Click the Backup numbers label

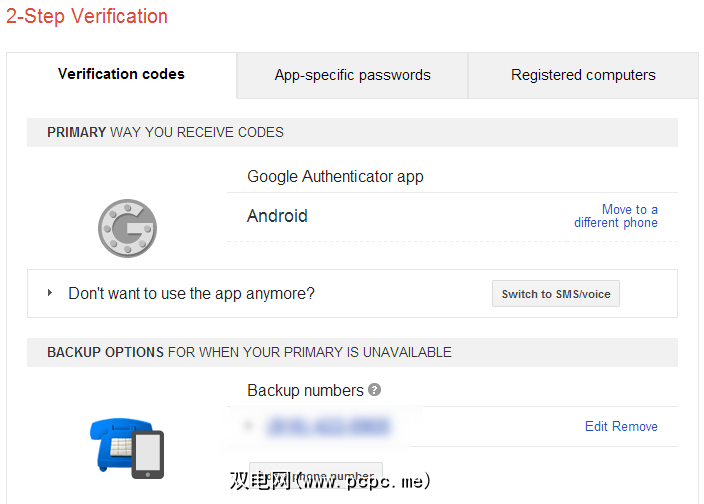tap(305, 390)
